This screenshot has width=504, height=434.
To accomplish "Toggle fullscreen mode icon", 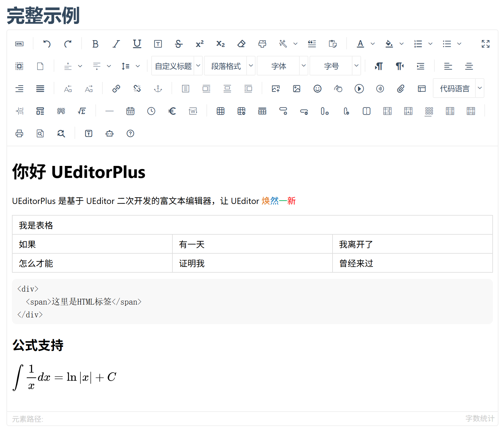I will pyautogui.click(x=486, y=44).
